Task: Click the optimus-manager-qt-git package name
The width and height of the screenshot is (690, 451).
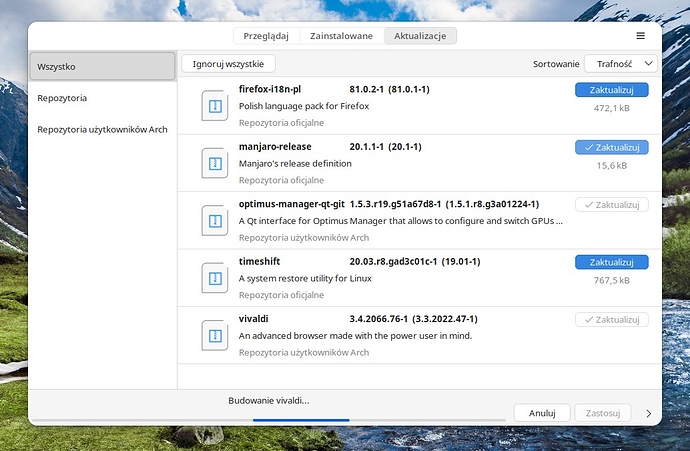Action: [292, 204]
